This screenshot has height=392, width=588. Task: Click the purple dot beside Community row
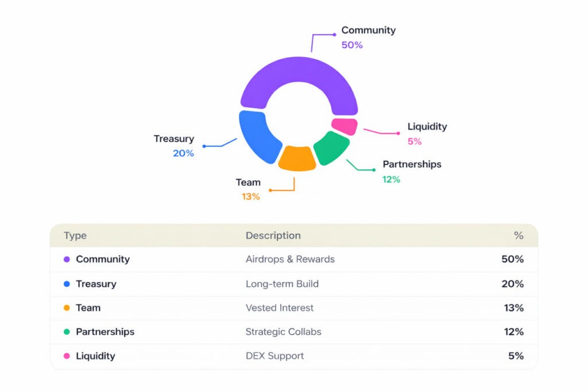pos(67,260)
